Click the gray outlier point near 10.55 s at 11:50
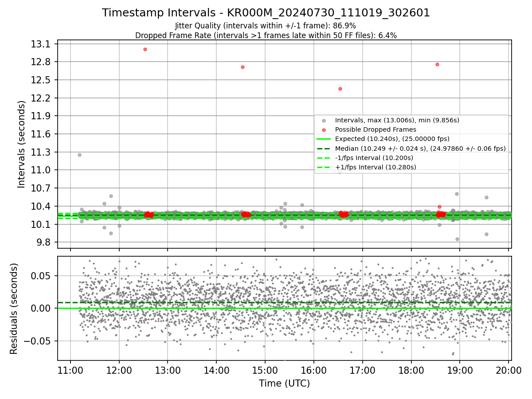Screen dimensions: 532x399 pyautogui.click(x=111, y=196)
